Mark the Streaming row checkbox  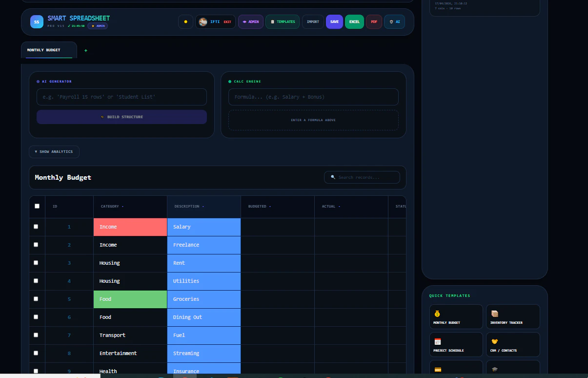[36, 353]
